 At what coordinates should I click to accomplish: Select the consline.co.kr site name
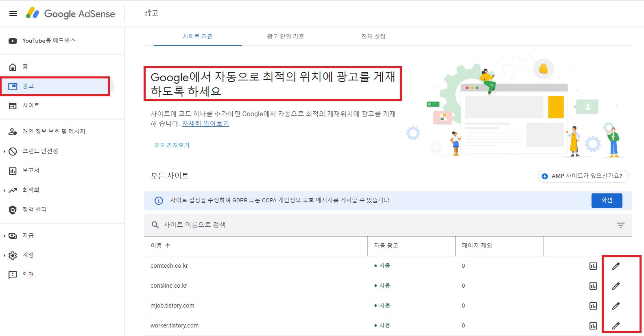[169, 286]
